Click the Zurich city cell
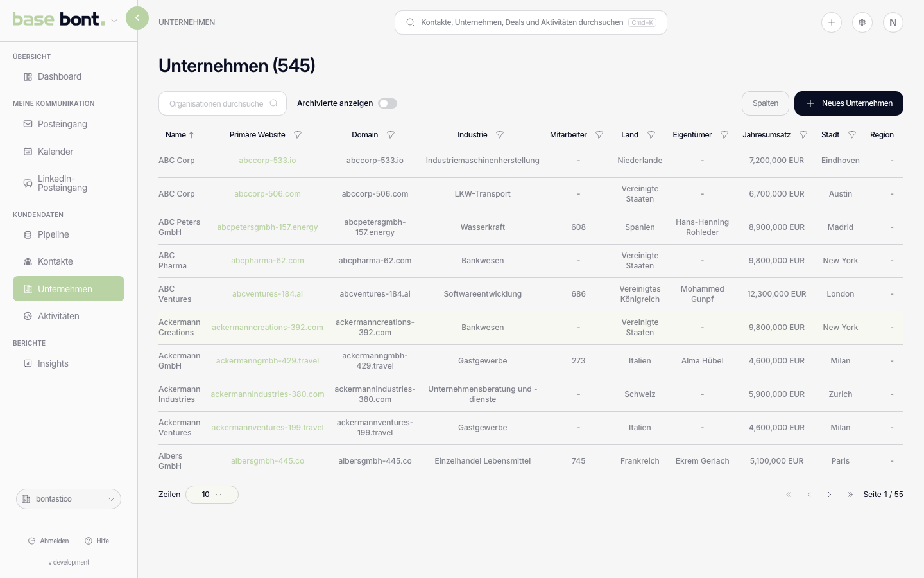The width and height of the screenshot is (924, 578). tap(841, 394)
